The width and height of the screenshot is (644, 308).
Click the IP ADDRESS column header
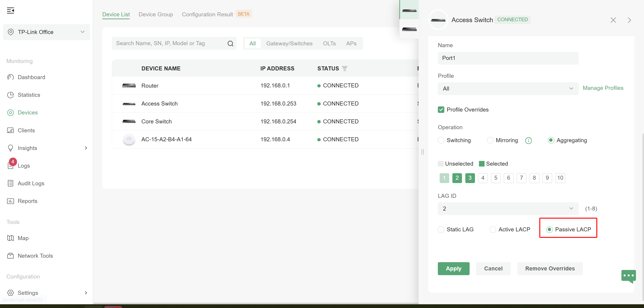click(x=277, y=68)
